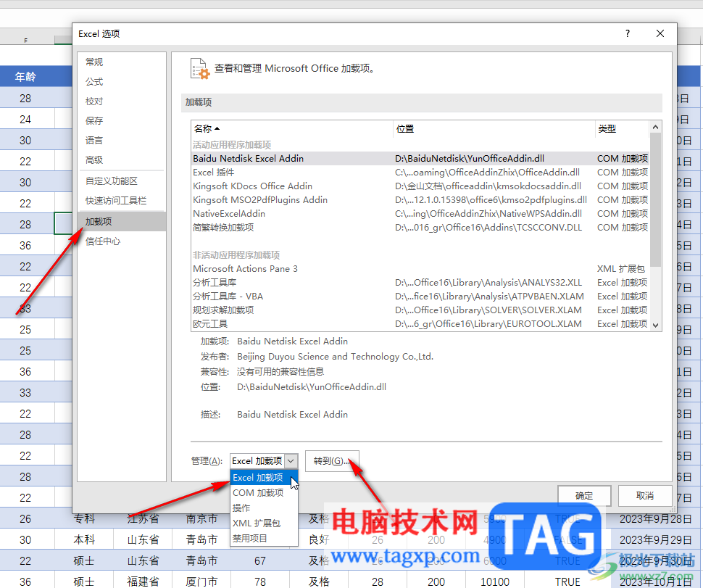Sort add-ins by 位置 column header

tap(494, 129)
